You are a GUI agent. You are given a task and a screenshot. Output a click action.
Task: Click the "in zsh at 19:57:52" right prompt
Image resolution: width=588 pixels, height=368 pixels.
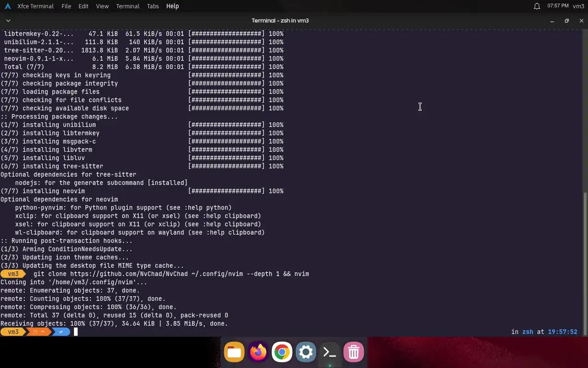coord(544,332)
